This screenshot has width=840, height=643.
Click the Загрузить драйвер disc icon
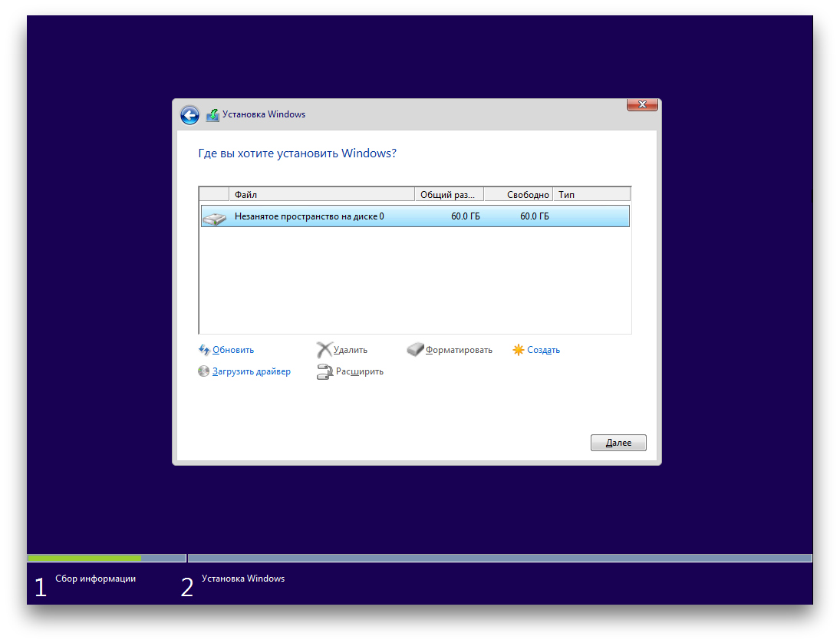point(204,371)
